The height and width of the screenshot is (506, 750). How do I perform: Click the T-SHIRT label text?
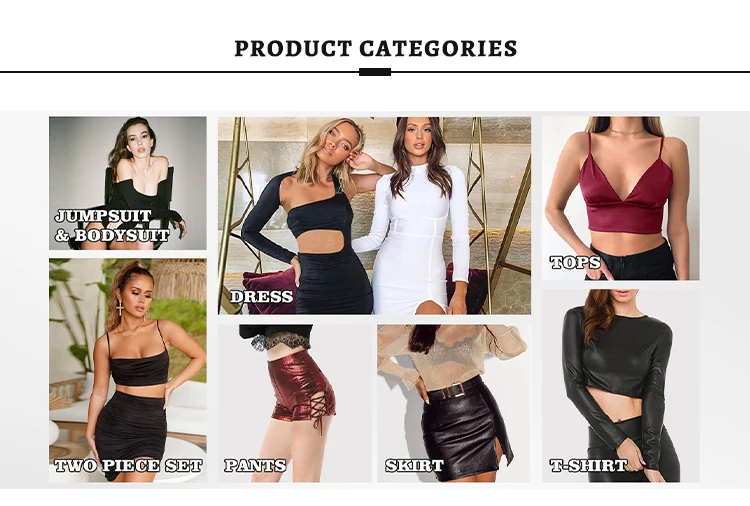(x=588, y=465)
